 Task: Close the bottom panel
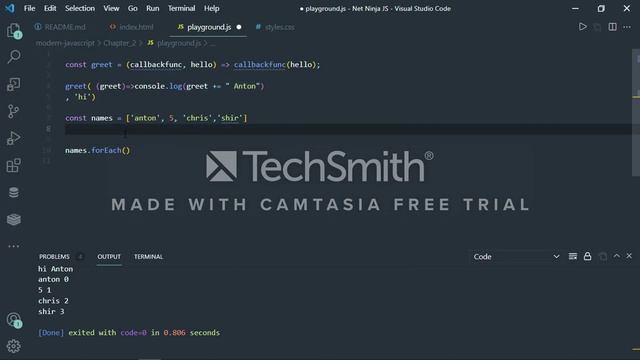coord(629,256)
